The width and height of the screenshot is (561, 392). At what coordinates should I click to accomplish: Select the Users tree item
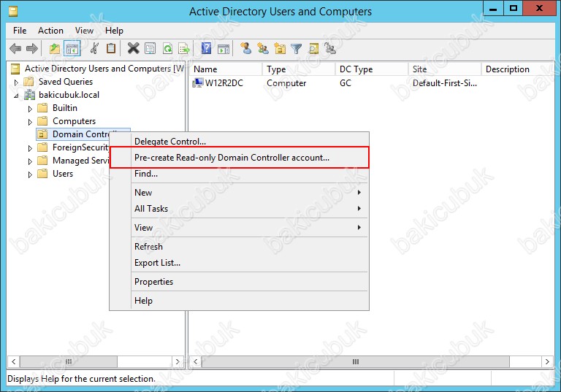pos(63,174)
